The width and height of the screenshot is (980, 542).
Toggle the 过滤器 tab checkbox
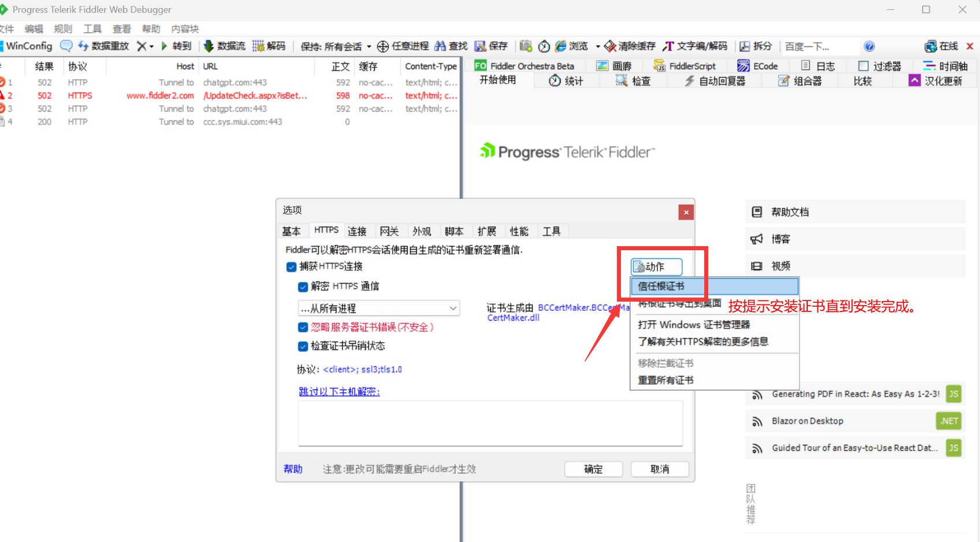(x=863, y=66)
